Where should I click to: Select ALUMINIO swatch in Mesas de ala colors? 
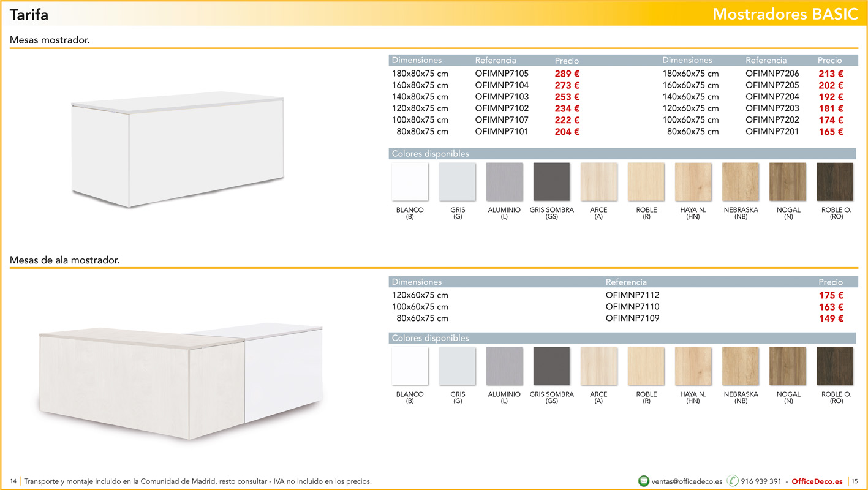coord(504,366)
